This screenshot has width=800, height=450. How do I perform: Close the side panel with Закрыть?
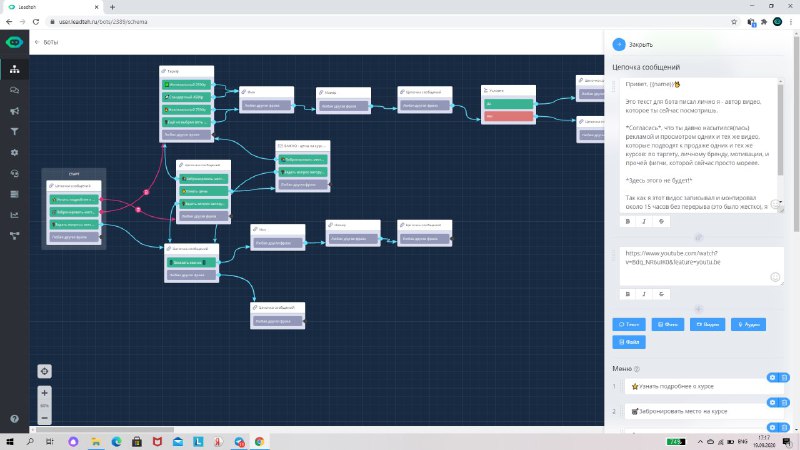[x=633, y=44]
